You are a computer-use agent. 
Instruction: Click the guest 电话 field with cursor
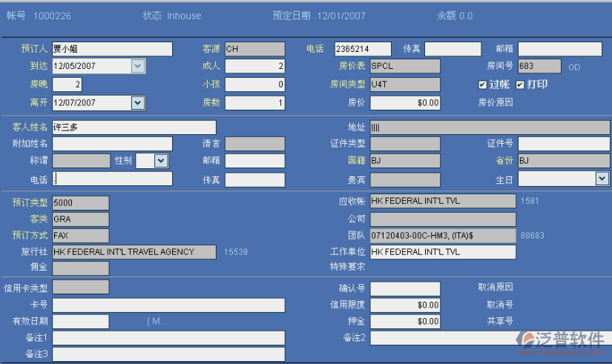coord(113,179)
